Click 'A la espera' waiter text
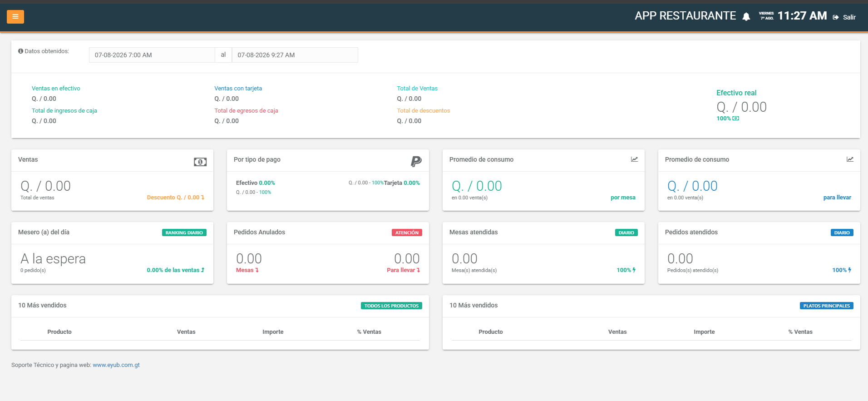 click(53, 259)
